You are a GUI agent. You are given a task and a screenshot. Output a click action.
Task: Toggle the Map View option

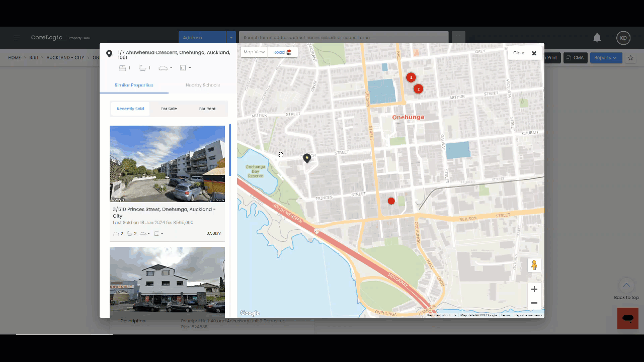coord(254,52)
